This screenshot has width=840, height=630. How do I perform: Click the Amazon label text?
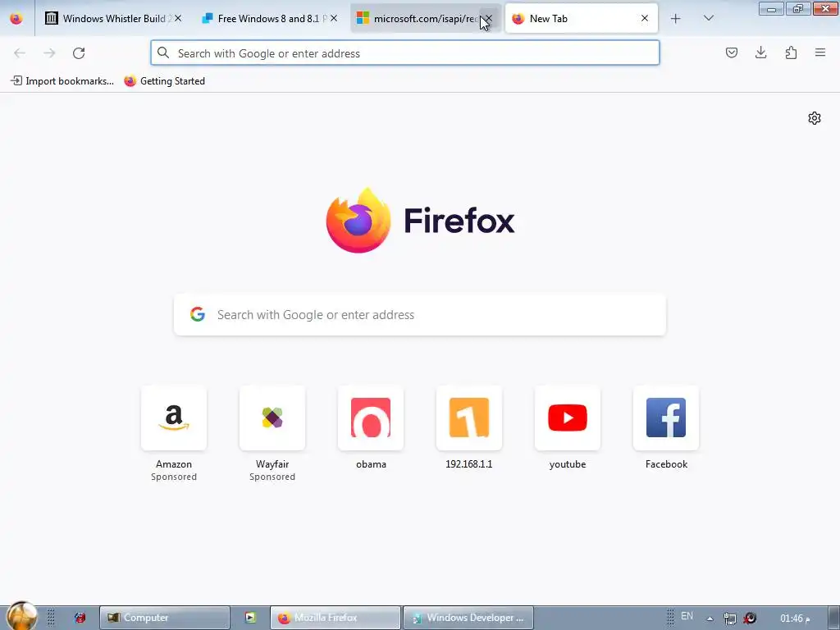point(174,464)
